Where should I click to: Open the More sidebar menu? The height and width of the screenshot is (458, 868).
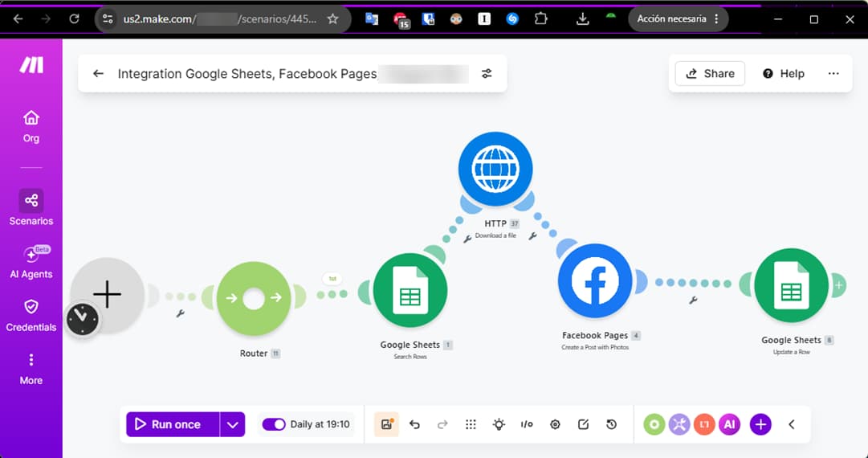[x=31, y=369]
